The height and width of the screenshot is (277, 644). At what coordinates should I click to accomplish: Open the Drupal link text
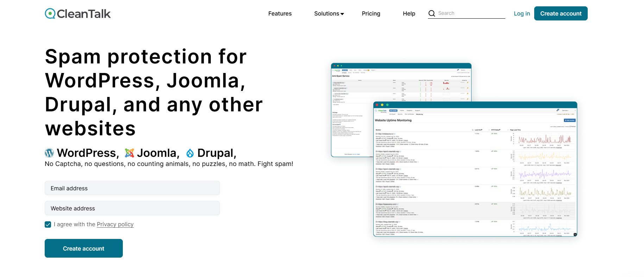tap(215, 153)
